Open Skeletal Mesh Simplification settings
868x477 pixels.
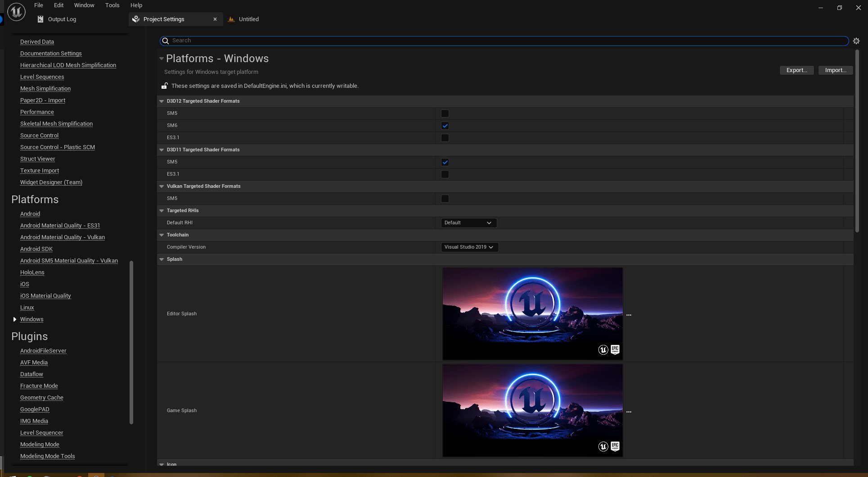(56, 124)
